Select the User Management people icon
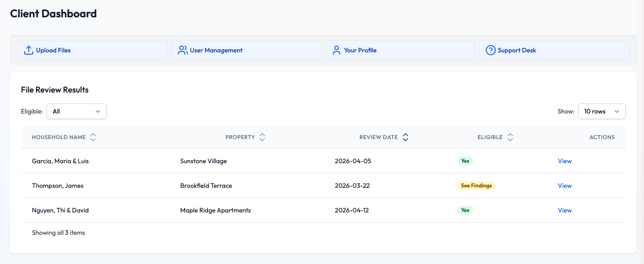Image resolution: width=644 pixels, height=264 pixels. (182, 50)
